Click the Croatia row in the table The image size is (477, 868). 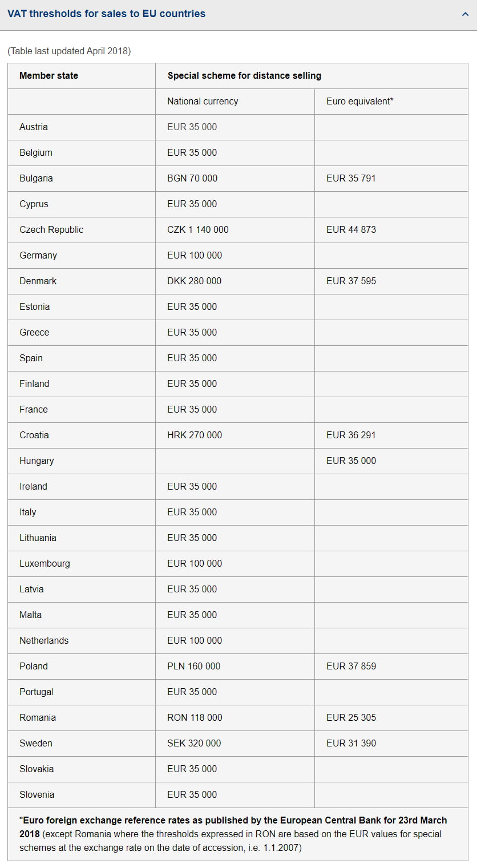point(35,435)
